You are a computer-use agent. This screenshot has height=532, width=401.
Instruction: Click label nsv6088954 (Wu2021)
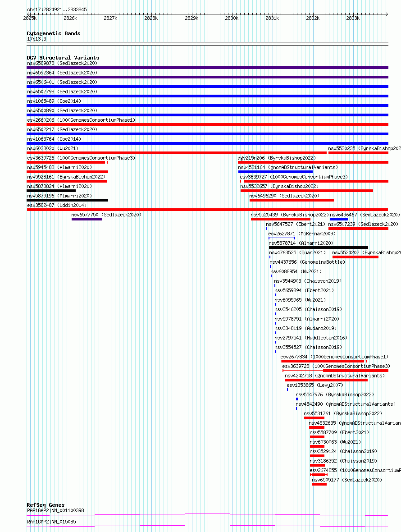click(x=296, y=272)
